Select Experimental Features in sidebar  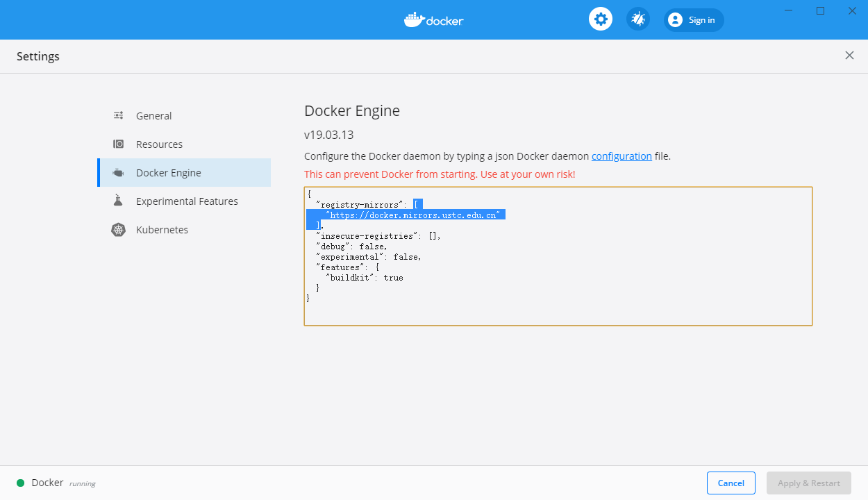pyautogui.click(x=187, y=201)
